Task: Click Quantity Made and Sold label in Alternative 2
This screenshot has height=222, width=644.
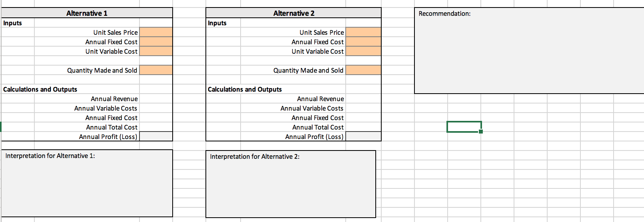Action: click(308, 70)
